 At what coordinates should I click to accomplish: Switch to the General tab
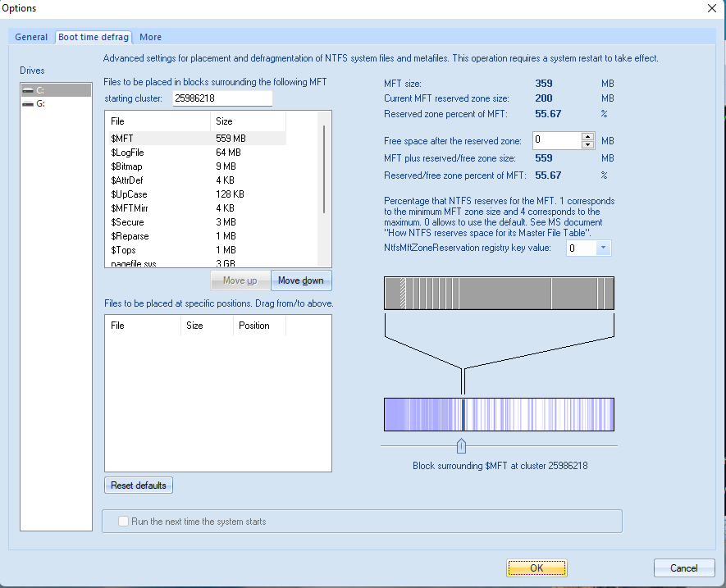[x=31, y=37]
